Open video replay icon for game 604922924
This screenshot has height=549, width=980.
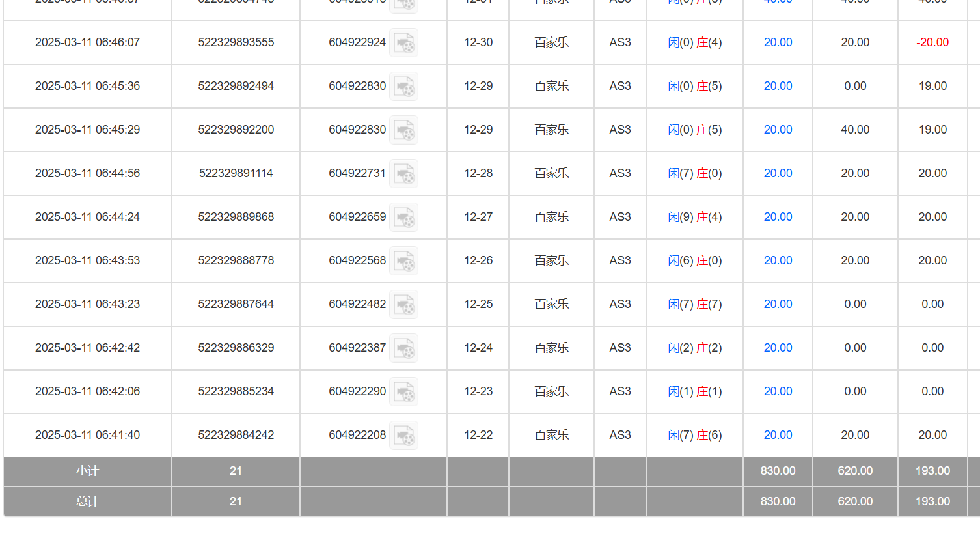tap(403, 43)
